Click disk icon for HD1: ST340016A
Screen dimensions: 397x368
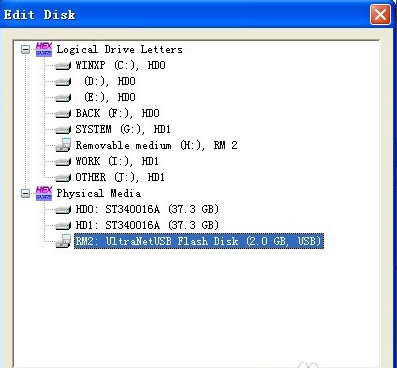click(x=63, y=226)
